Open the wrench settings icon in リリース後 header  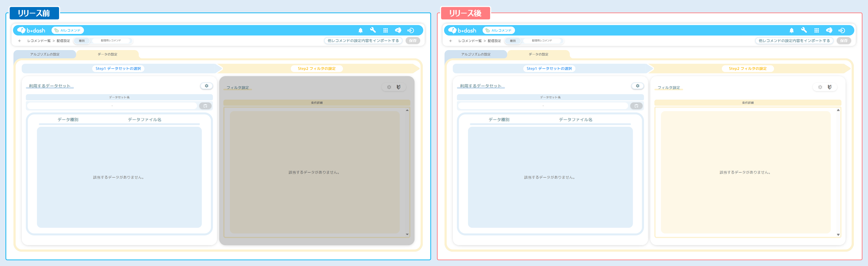804,30
